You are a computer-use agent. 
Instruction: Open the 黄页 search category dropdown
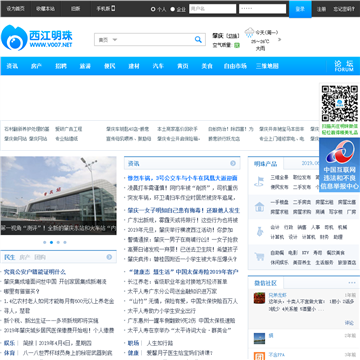tap(108, 40)
